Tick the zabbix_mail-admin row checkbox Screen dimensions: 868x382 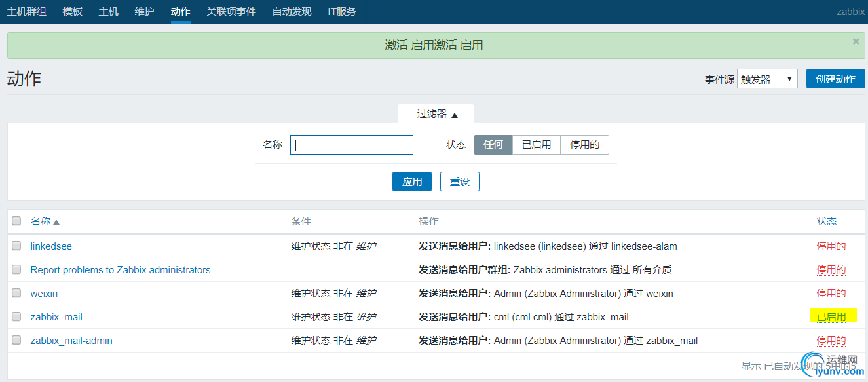(16, 340)
